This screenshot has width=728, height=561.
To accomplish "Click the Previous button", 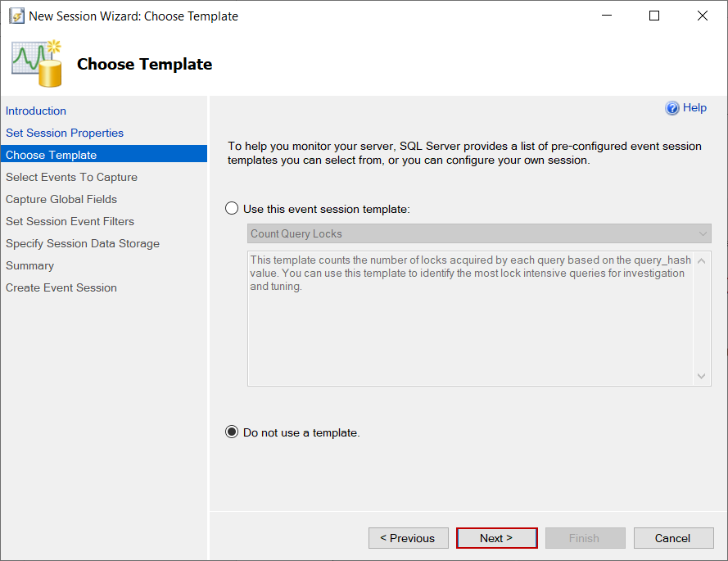I will [x=409, y=538].
